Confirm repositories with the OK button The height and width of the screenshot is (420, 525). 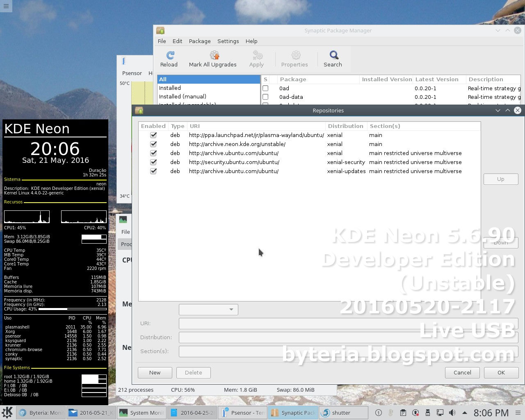click(x=501, y=372)
